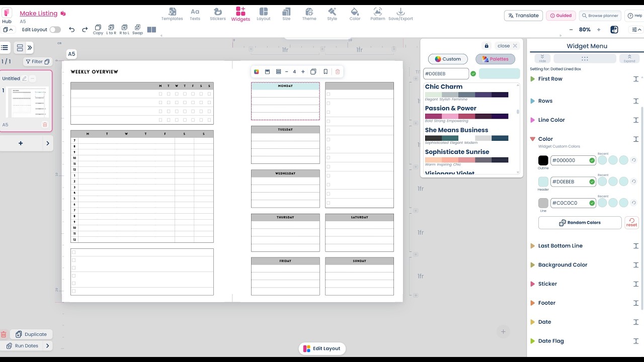Image resolution: width=644 pixels, height=362 pixels.
Task: Switch to the Layout tab
Action: [x=264, y=15]
